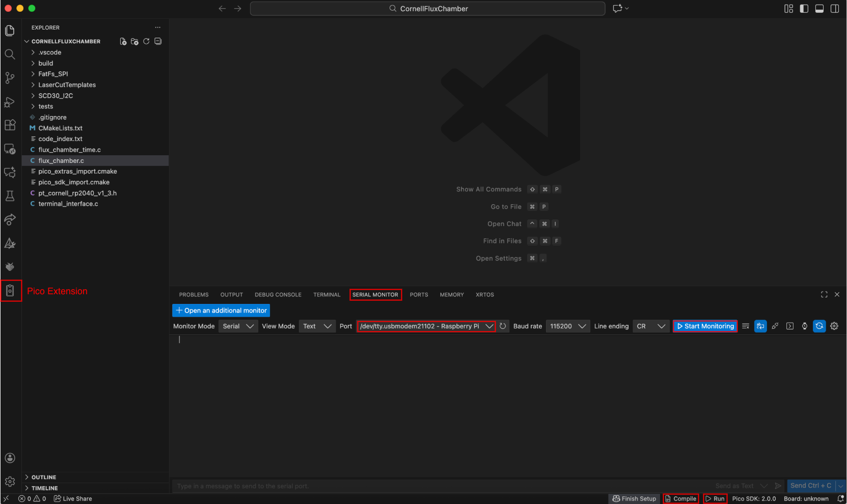Open the Testing flask view
Image resolution: width=847 pixels, height=504 pixels.
click(10, 195)
